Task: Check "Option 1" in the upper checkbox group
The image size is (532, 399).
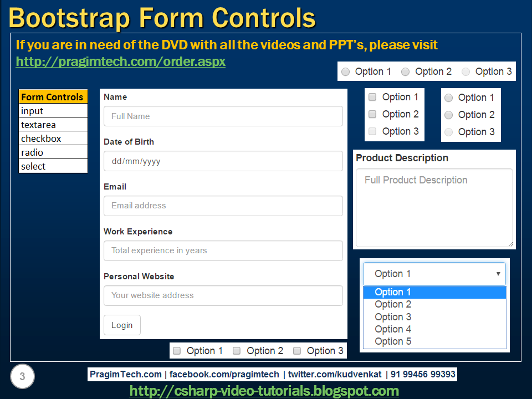Action: point(372,97)
